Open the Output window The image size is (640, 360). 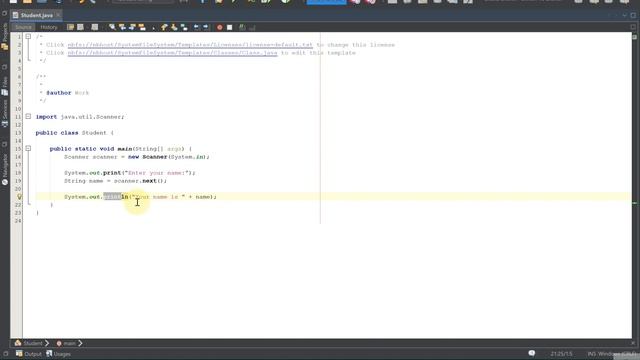pyautogui.click(x=29, y=354)
